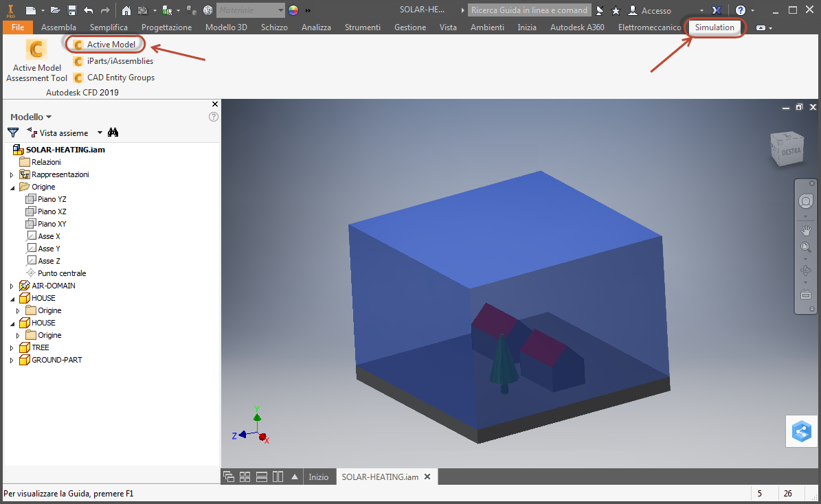This screenshot has height=504, width=821.
Task: Click the favorites star icon
Action: click(616, 10)
